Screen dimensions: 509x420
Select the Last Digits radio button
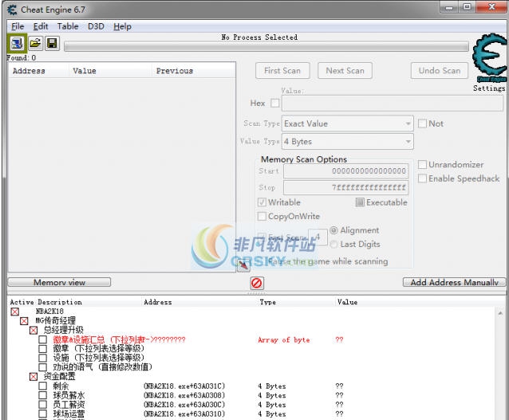333,244
